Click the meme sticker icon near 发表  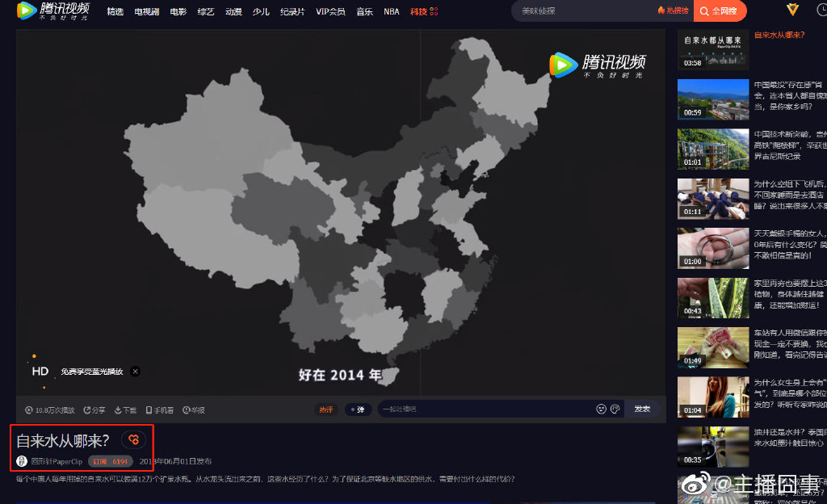615,409
